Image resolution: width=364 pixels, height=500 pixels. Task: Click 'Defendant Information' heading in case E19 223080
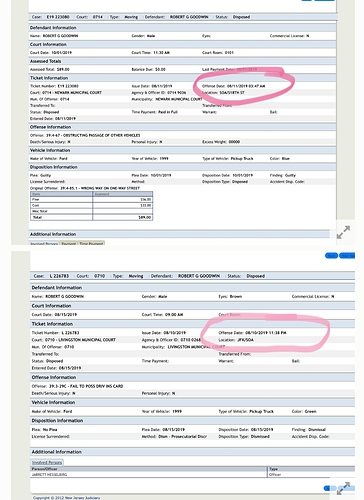(x=53, y=28)
